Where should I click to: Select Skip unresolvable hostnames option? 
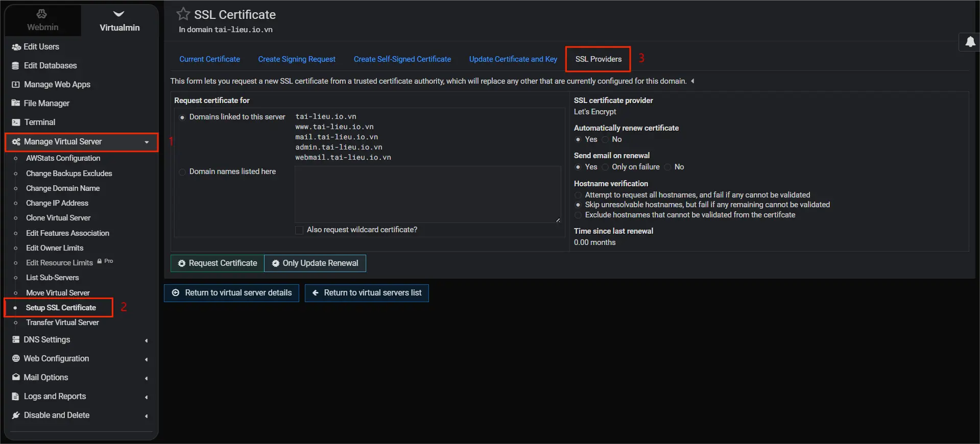click(x=578, y=205)
